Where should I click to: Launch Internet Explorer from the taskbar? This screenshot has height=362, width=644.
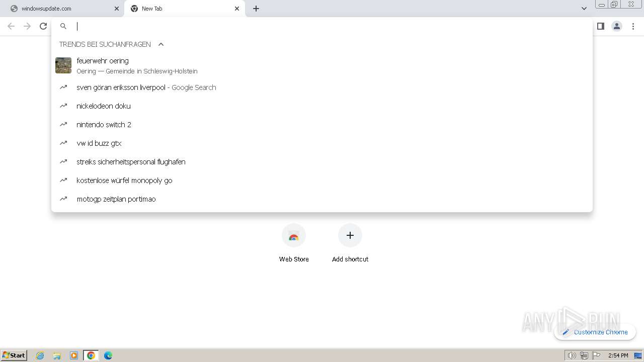coord(40,355)
